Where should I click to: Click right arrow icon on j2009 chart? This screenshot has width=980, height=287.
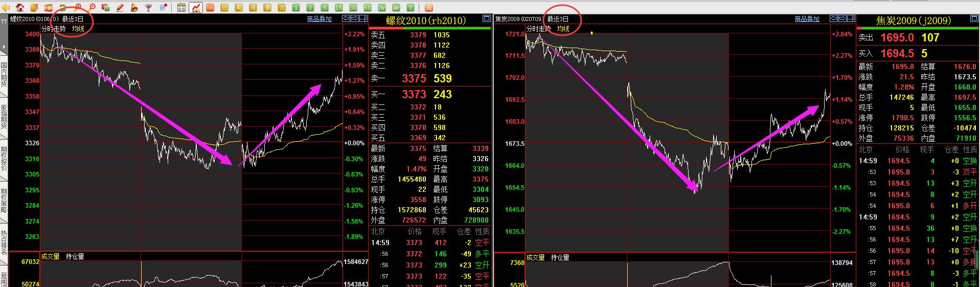click(842, 19)
